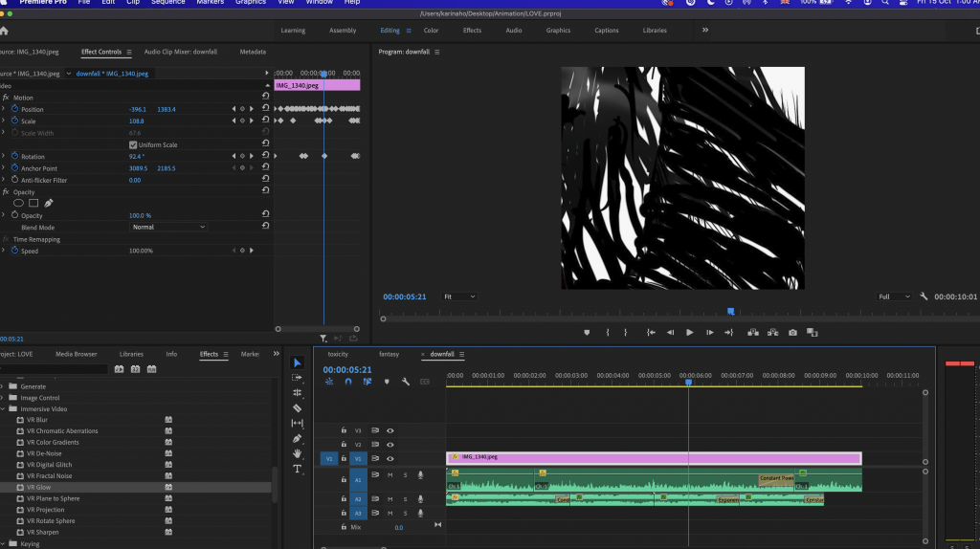Reset the Position parameter
980x549 pixels.
click(x=265, y=109)
